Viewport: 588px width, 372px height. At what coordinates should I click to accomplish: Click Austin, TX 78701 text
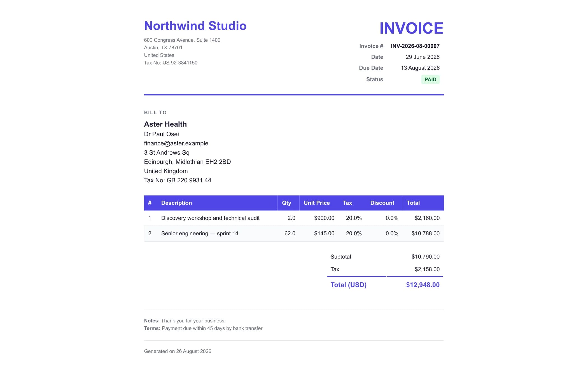pyautogui.click(x=163, y=48)
